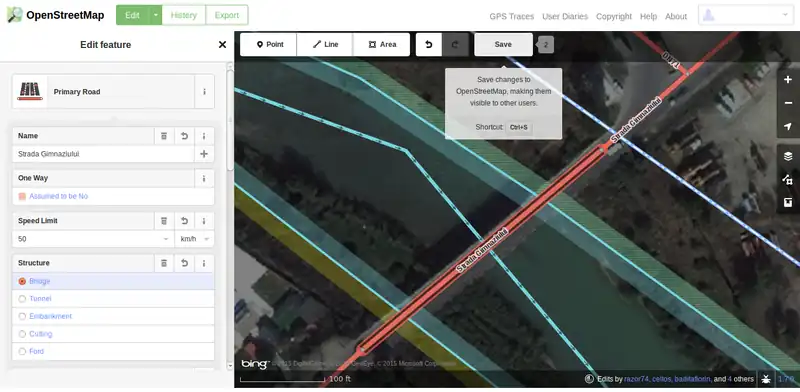The width and height of the screenshot is (800, 392).
Task: Add multilingual name with plus button
Action: pyautogui.click(x=204, y=154)
